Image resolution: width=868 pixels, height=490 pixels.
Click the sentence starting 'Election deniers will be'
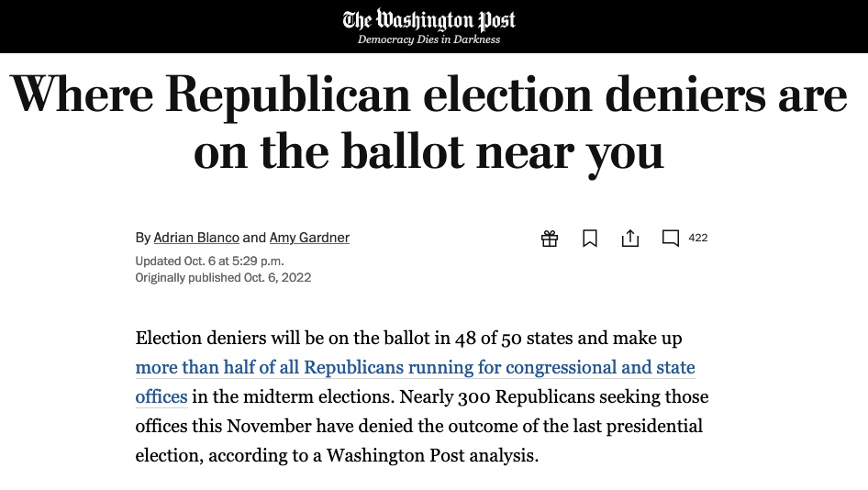pyautogui.click(x=408, y=338)
